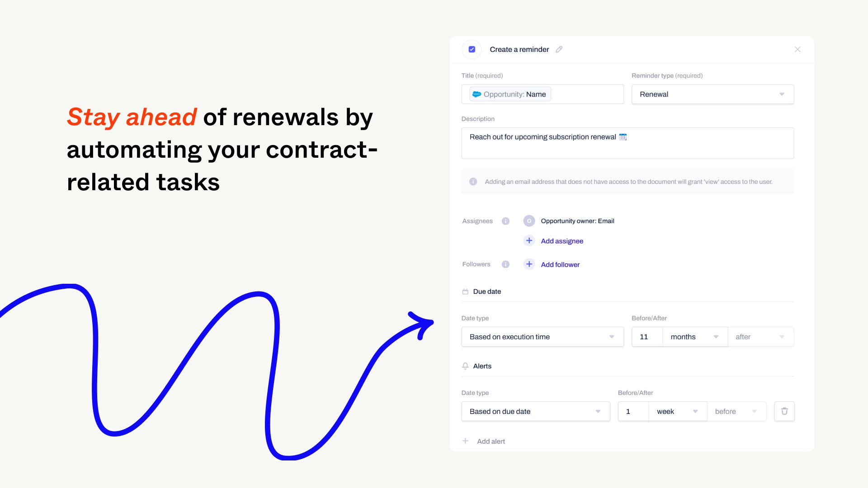This screenshot has height=488, width=868.
Task: Click the edit pencil icon next to reminder title
Action: tap(557, 49)
